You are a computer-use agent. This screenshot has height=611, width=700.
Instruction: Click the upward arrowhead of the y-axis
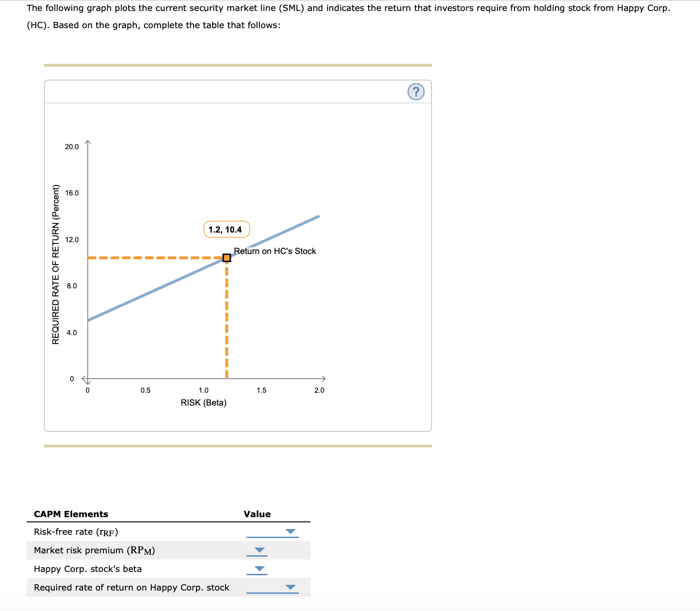[x=88, y=141]
